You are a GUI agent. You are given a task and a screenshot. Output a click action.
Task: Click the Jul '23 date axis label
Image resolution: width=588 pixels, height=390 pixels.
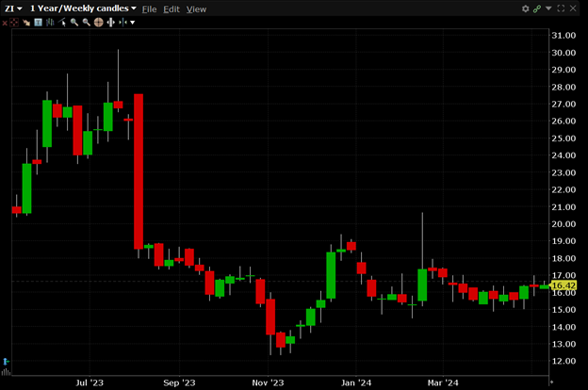pyautogui.click(x=90, y=382)
